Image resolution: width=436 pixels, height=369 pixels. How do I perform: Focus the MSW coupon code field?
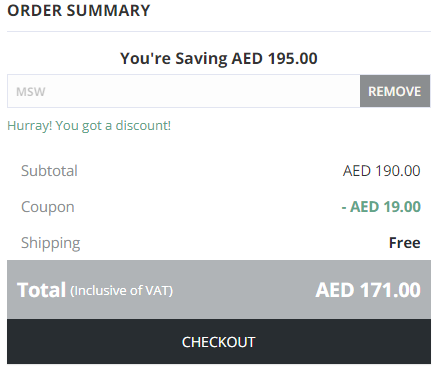click(x=184, y=91)
